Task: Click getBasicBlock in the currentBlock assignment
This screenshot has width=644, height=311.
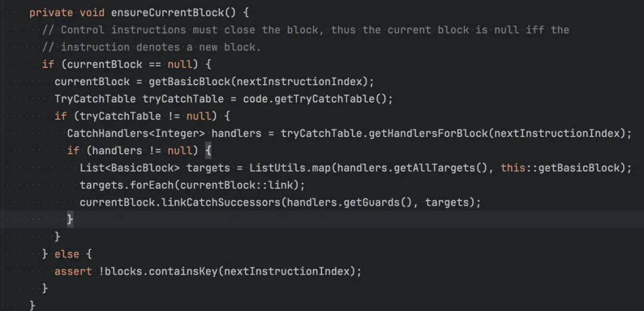Action: tap(192, 82)
